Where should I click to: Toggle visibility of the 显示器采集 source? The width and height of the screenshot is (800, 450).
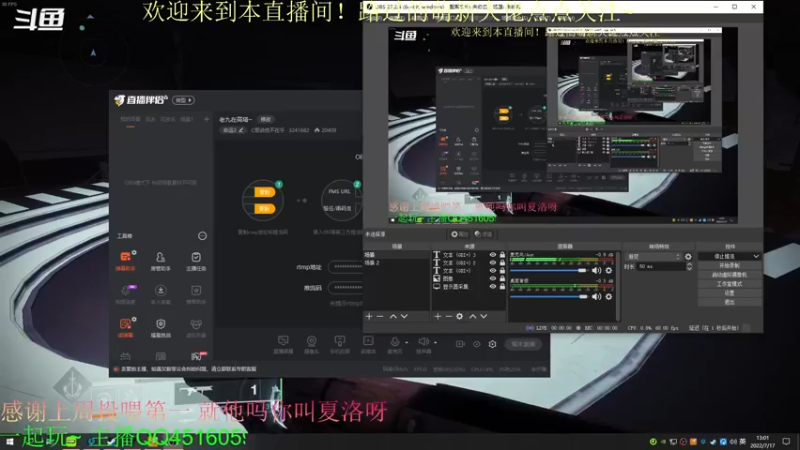(x=493, y=287)
